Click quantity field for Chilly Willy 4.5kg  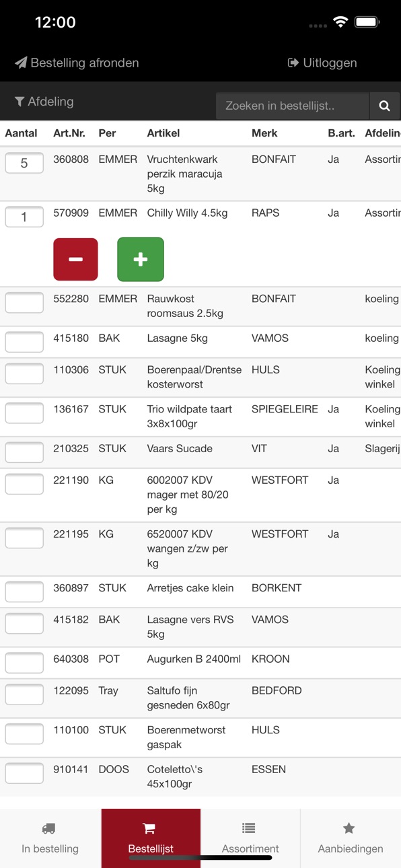pos(24,217)
